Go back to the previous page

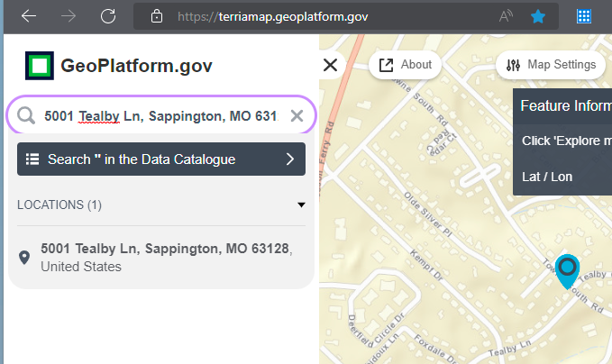coord(29,16)
